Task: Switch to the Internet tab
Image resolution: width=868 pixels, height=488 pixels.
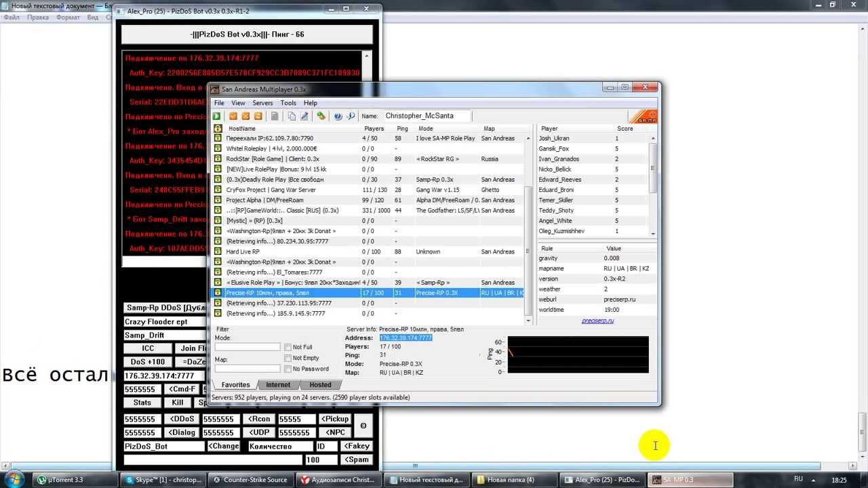Action: click(x=278, y=384)
